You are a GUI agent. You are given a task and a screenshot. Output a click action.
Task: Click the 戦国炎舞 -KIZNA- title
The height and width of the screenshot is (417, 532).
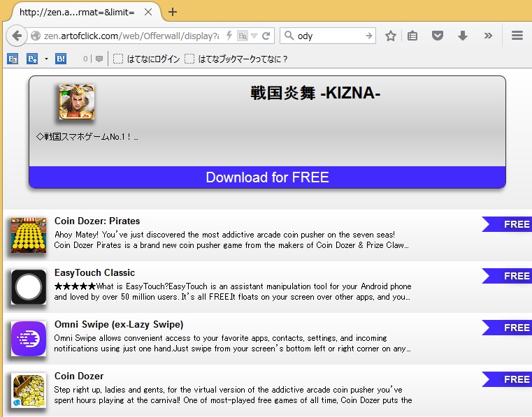(x=315, y=93)
